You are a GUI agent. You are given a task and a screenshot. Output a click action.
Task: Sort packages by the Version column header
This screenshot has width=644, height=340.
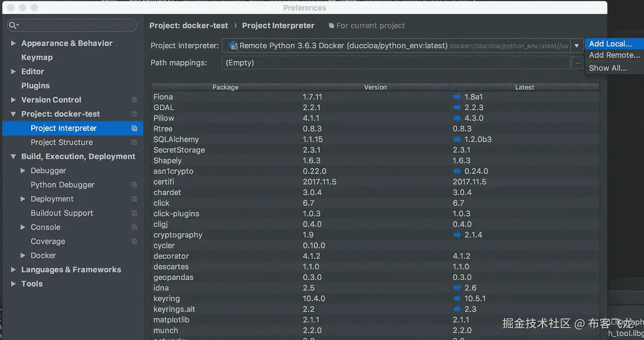375,87
